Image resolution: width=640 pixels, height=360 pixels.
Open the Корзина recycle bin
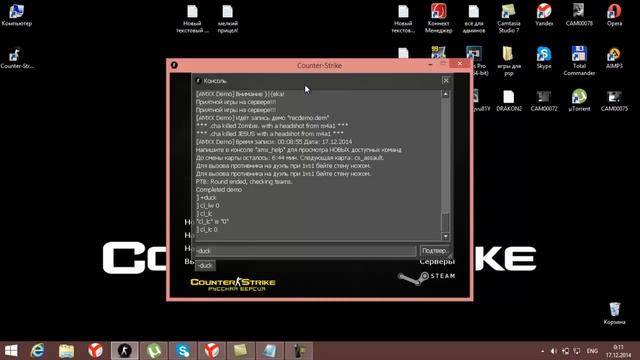(614, 313)
